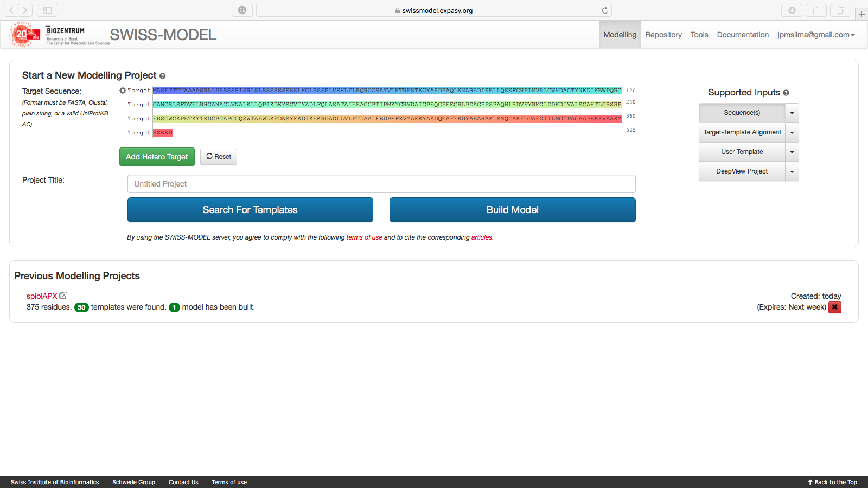
Task: Open terms of use link in agreement
Action: pyautogui.click(x=364, y=237)
